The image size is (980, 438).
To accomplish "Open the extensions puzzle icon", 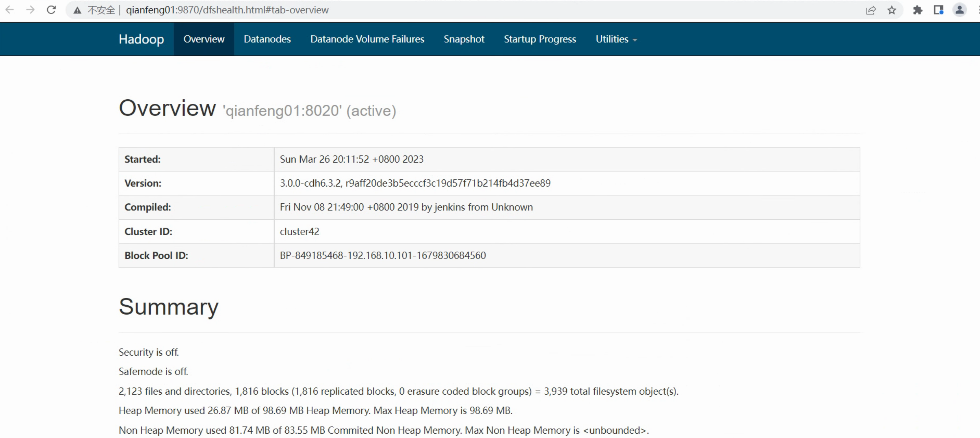I will (x=918, y=10).
